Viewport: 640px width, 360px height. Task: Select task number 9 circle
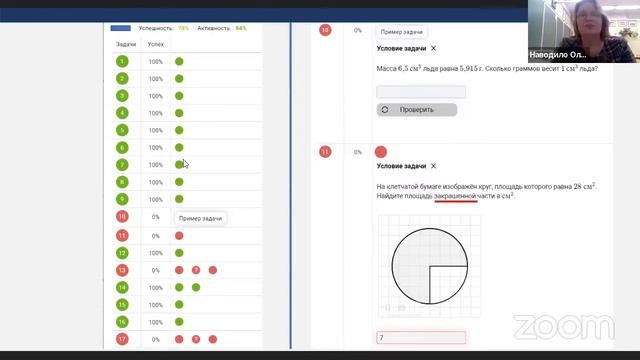click(x=122, y=199)
